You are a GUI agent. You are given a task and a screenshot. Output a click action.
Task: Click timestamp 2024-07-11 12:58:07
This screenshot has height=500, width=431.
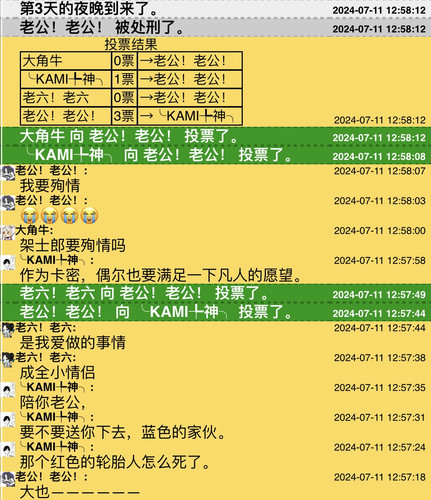coord(380,171)
